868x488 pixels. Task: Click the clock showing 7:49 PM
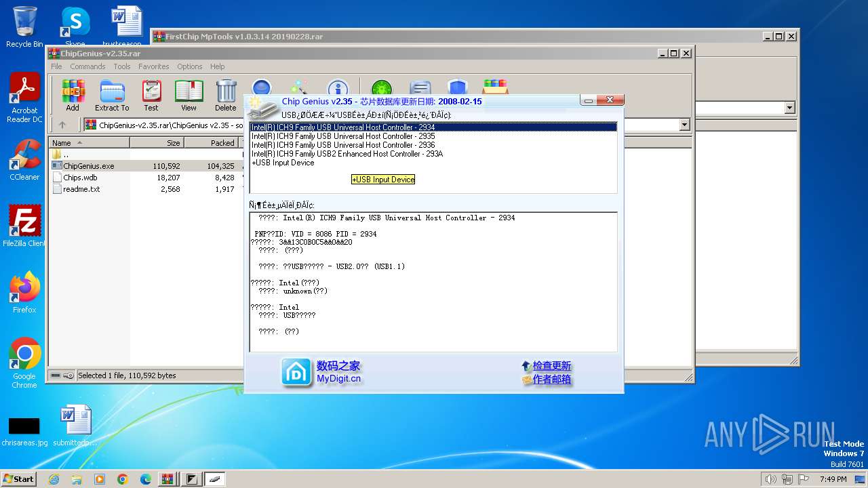(x=833, y=479)
